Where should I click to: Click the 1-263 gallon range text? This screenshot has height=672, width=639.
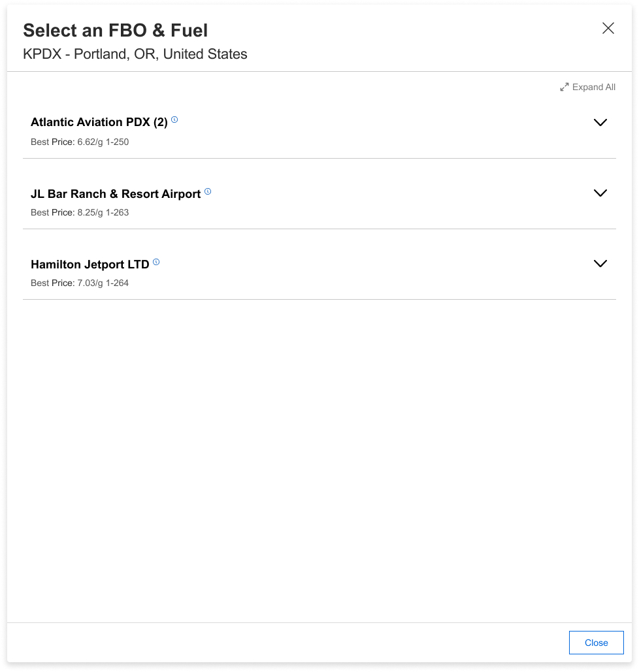tap(118, 212)
